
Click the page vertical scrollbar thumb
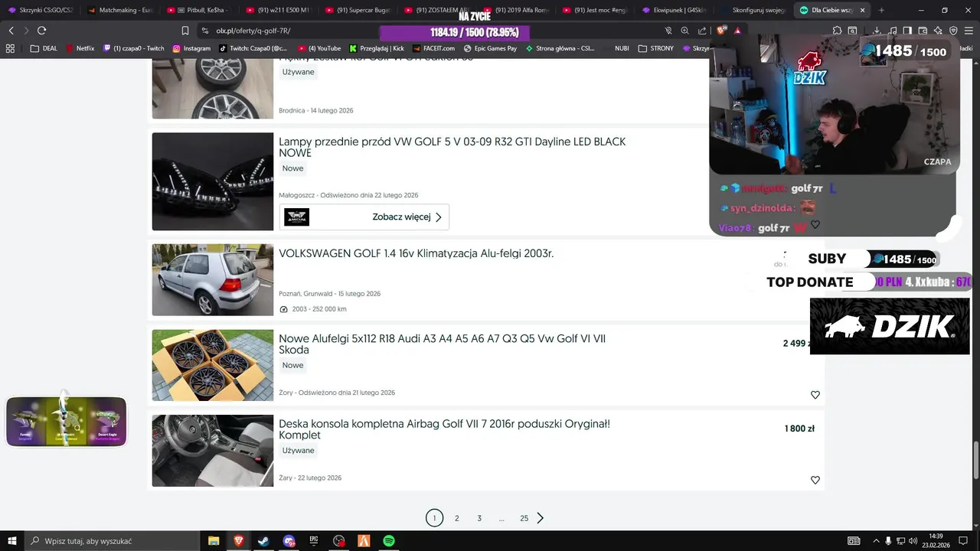pos(975,458)
